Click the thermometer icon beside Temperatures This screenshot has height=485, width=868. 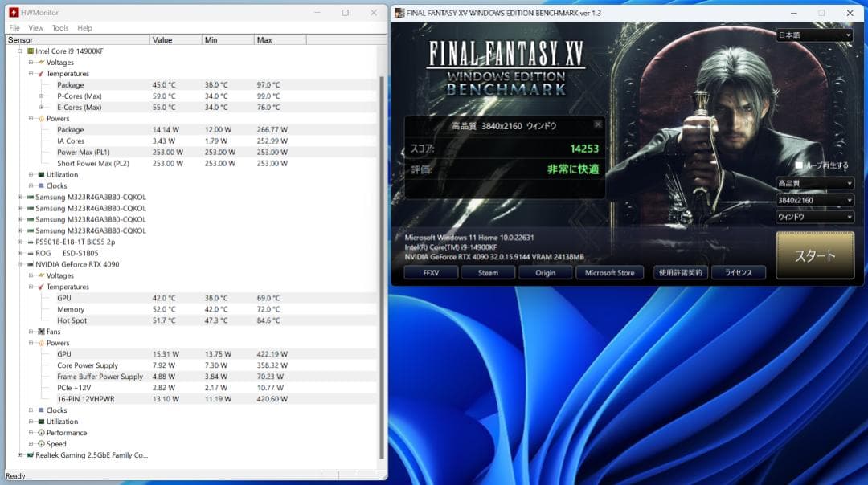40,73
